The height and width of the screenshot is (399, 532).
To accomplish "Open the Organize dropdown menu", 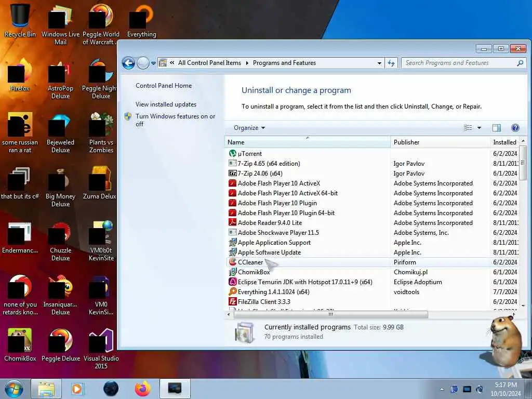I will [249, 128].
